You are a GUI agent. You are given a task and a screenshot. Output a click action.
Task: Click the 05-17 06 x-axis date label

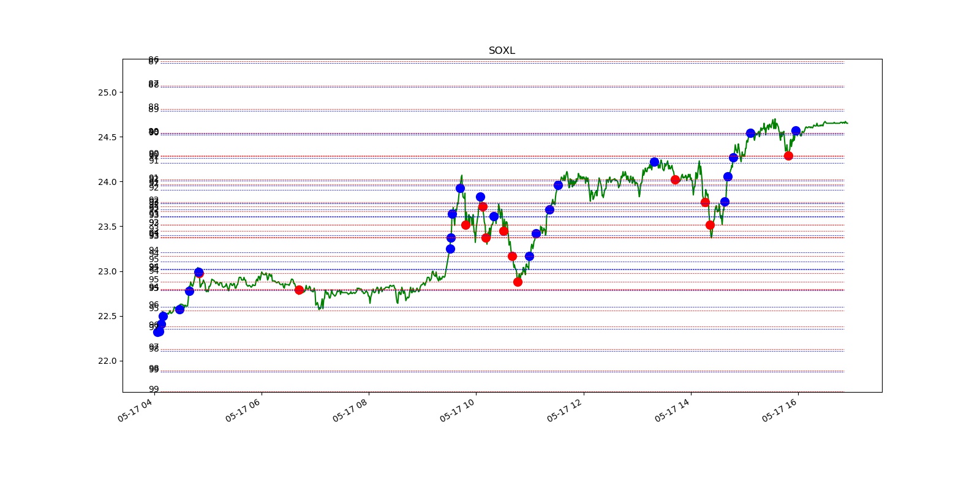(x=243, y=410)
